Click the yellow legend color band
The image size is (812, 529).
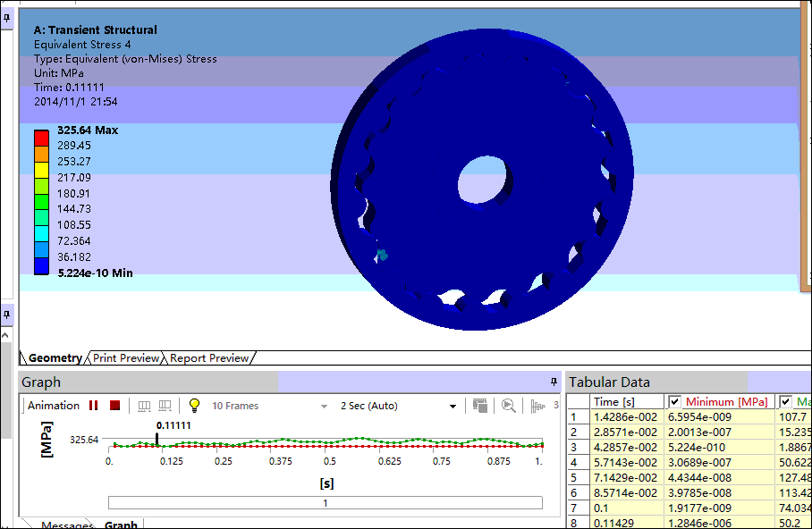click(x=41, y=171)
